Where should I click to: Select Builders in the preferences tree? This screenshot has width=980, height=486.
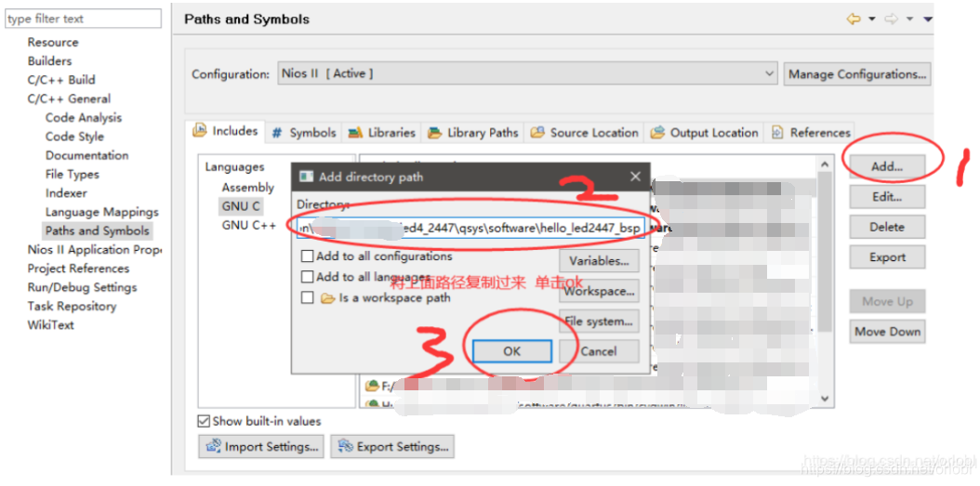coord(49,61)
